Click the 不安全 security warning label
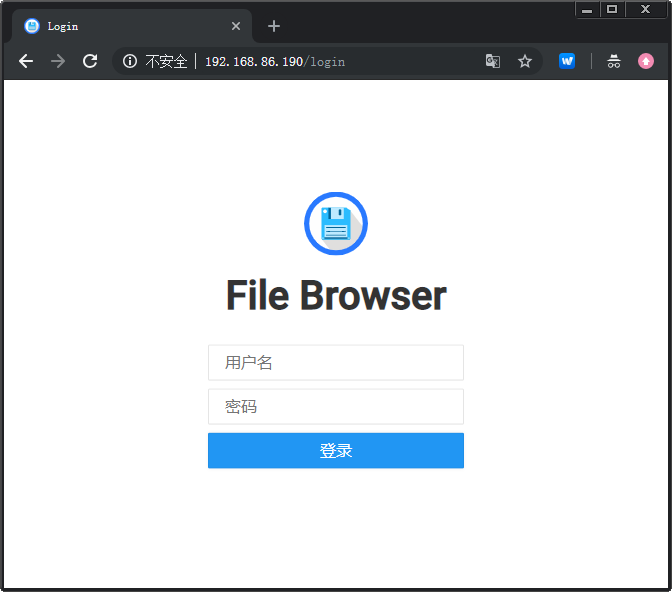 click(166, 62)
